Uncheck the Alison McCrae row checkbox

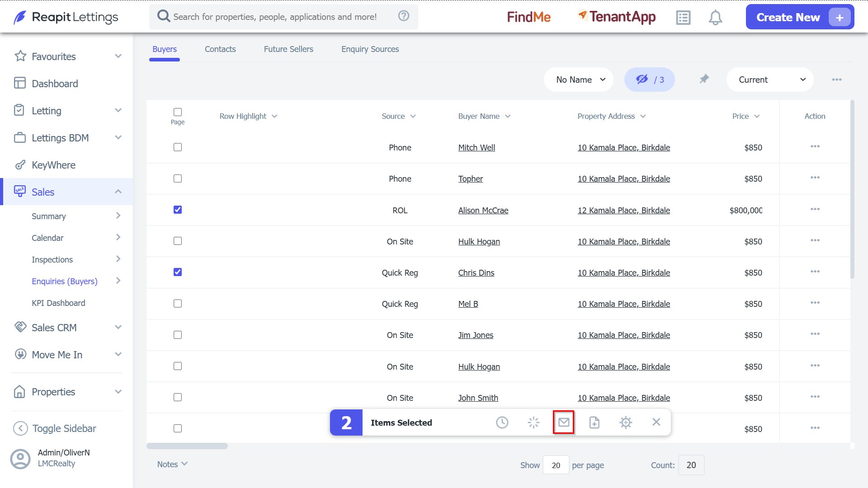(178, 210)
